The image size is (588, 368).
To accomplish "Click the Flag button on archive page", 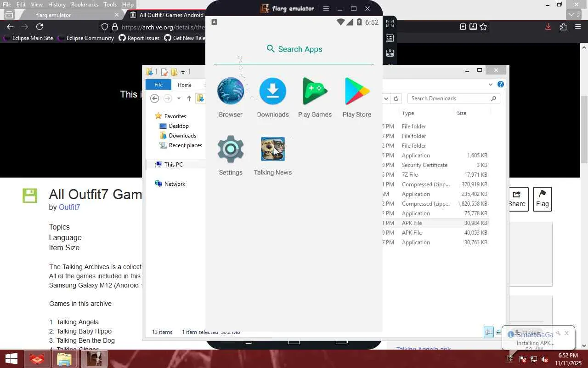I will click(542, 199).
